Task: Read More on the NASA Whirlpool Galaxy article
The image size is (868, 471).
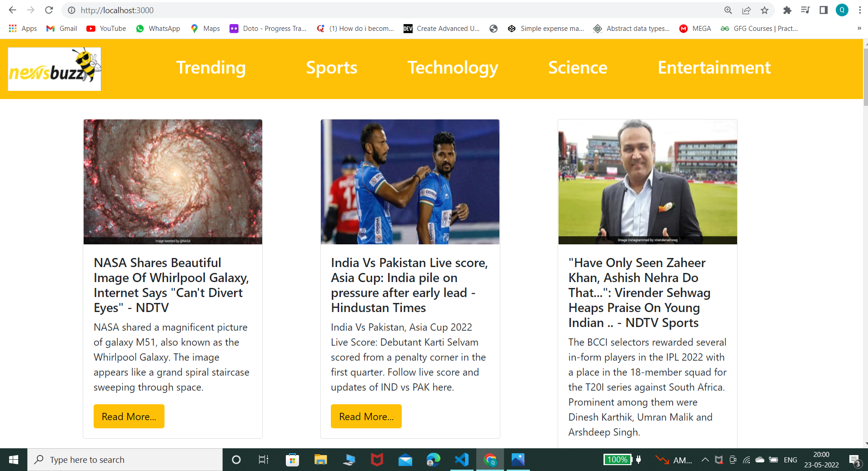Action: pos(129,416)
